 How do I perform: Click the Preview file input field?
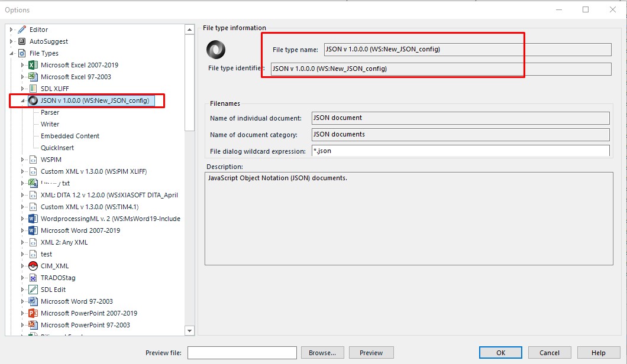[x=242, y=353]
